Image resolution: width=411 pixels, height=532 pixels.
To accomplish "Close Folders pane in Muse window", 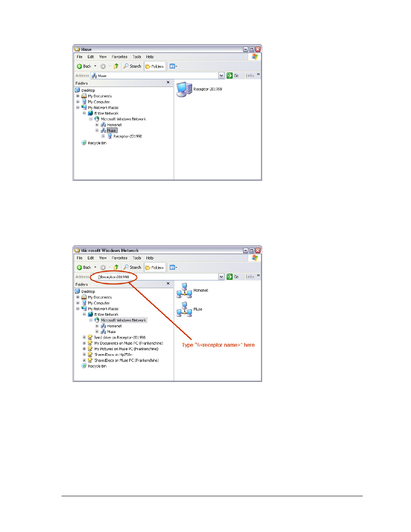I will pos(168,82).
